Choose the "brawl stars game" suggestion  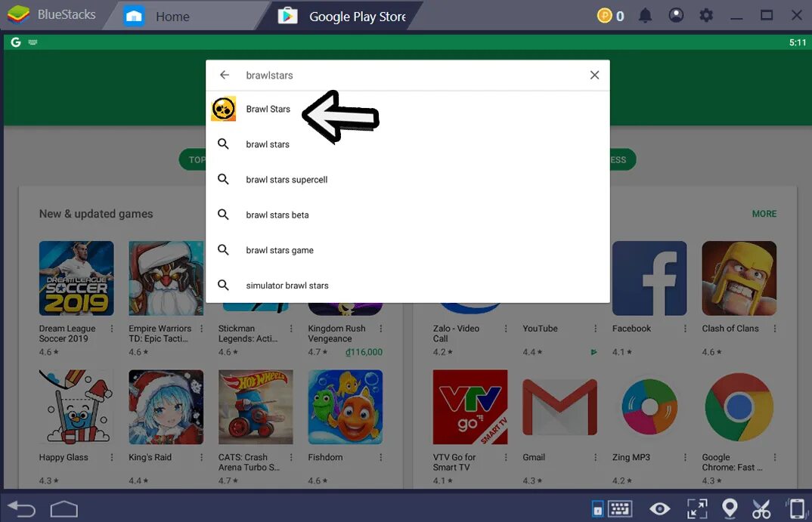click(x=408, y=250)
